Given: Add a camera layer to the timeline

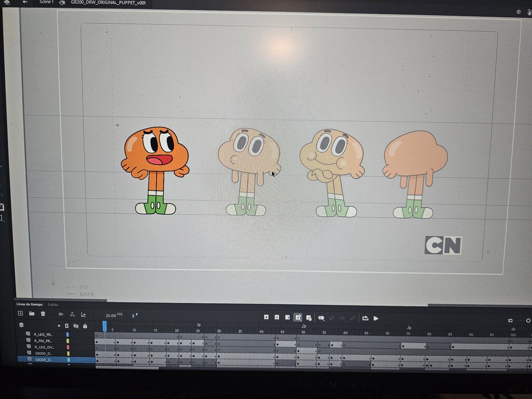Looking at the screenshot, I should tap(61, 314).
